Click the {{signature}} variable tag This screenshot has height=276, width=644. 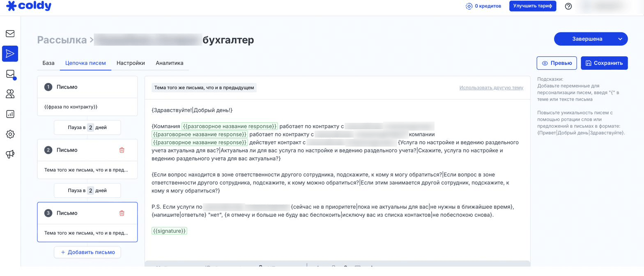tap(169, 231)
